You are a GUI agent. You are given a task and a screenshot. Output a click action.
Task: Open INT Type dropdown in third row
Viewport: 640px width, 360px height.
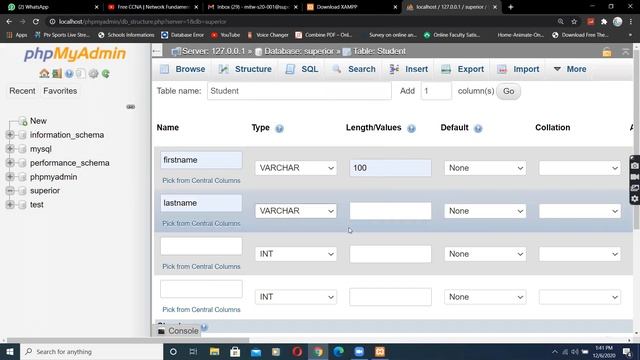tap(296, 254)
